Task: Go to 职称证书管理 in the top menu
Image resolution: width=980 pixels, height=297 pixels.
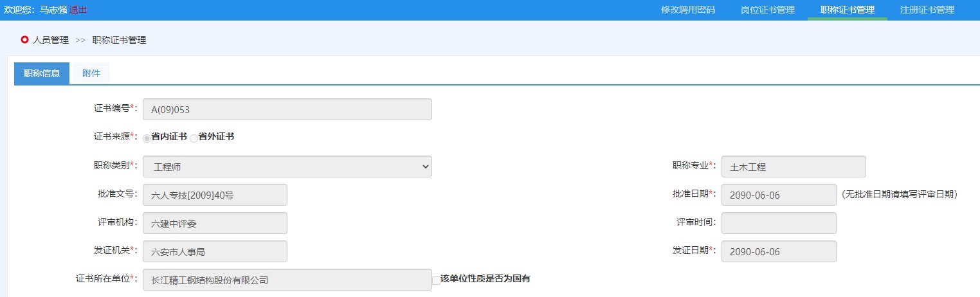Action: (847, 10)
